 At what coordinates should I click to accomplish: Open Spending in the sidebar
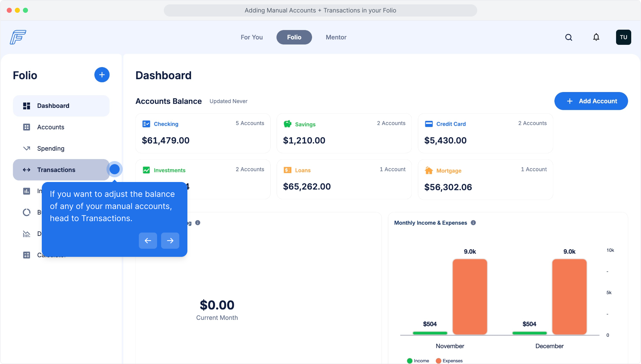[51, 149]
